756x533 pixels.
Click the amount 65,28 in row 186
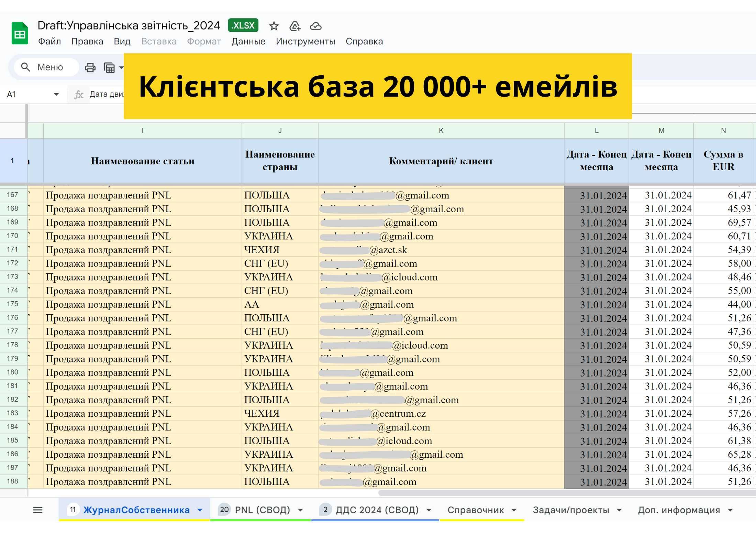723,455
